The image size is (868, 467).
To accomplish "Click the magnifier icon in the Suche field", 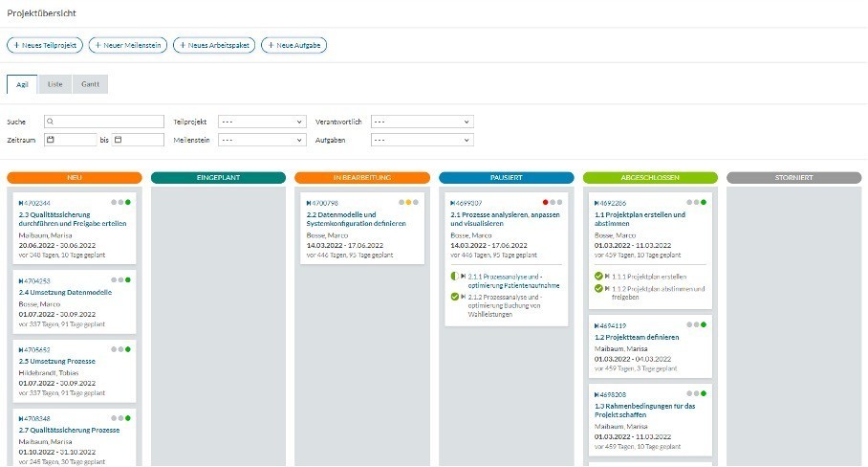I will (x=50, y=122).
